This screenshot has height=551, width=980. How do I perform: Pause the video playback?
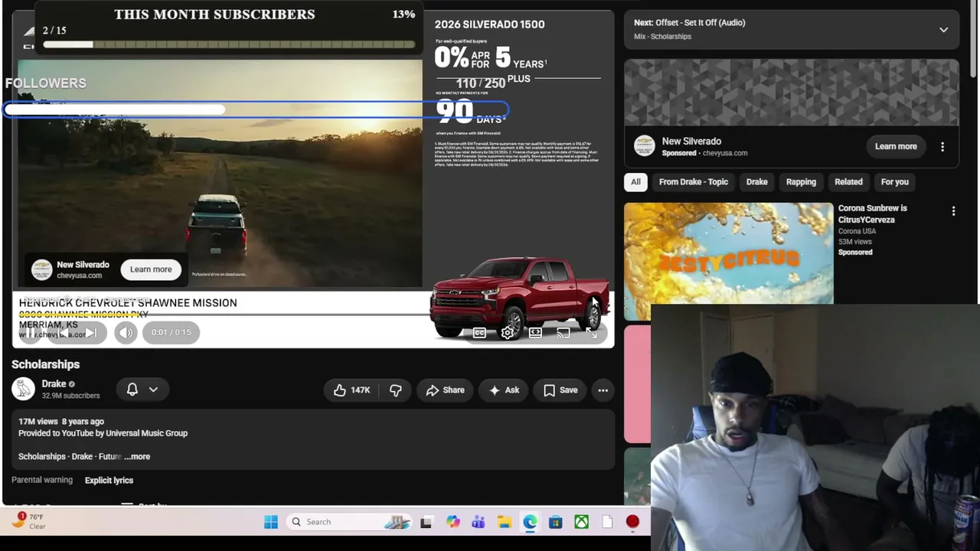coord(31,333)
